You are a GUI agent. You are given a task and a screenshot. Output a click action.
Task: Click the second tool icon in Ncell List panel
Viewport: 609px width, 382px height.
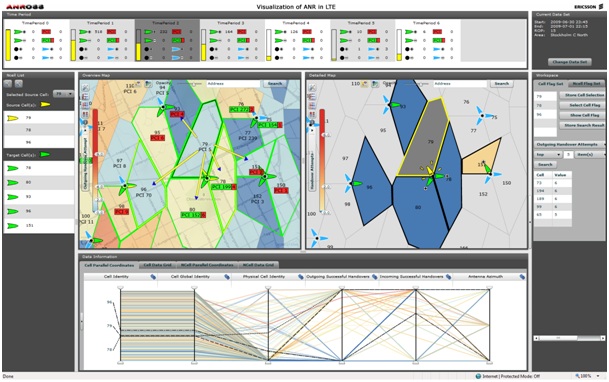click(x=18, y=83)
